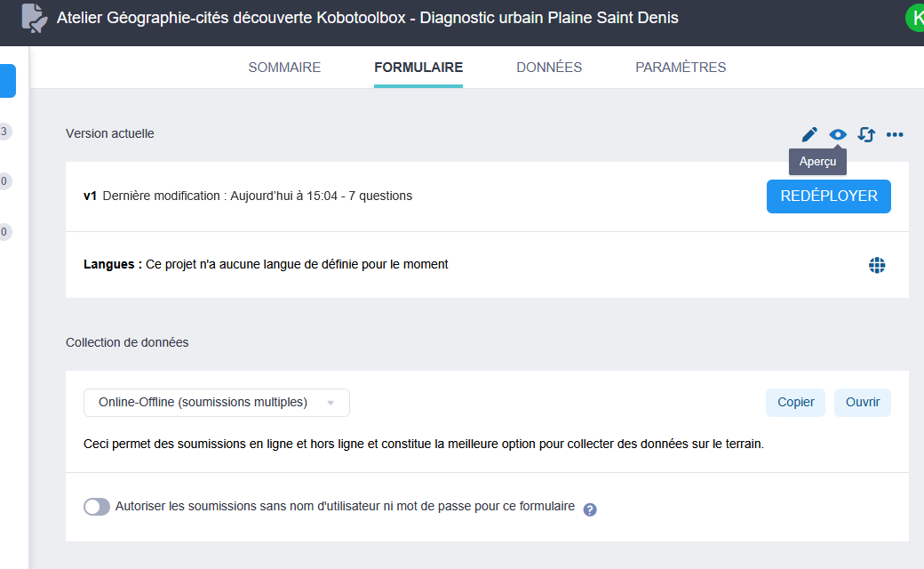The height and width of the screenshot is (569, 924).
Task: Switch to the SOMMAIRE tab
Action: pos(284,68)
